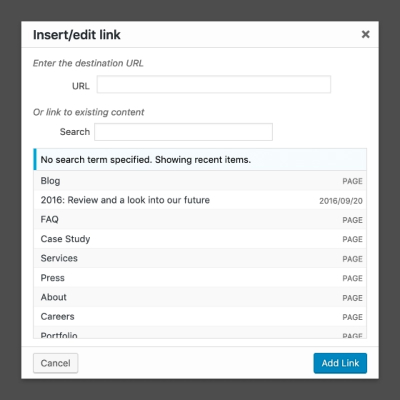Pick the Case Study page

(200, 239)
